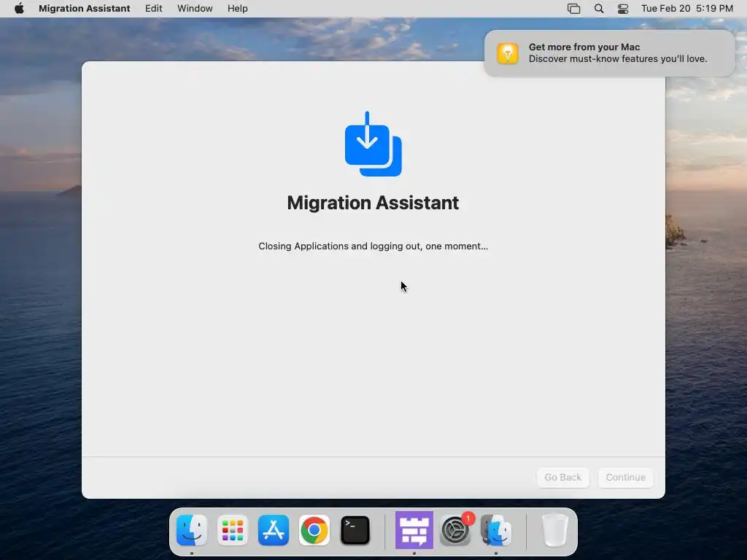The image size is (747, 560).
Task: Open the purple brick wall app in Dock
Action: click(414, 530)
